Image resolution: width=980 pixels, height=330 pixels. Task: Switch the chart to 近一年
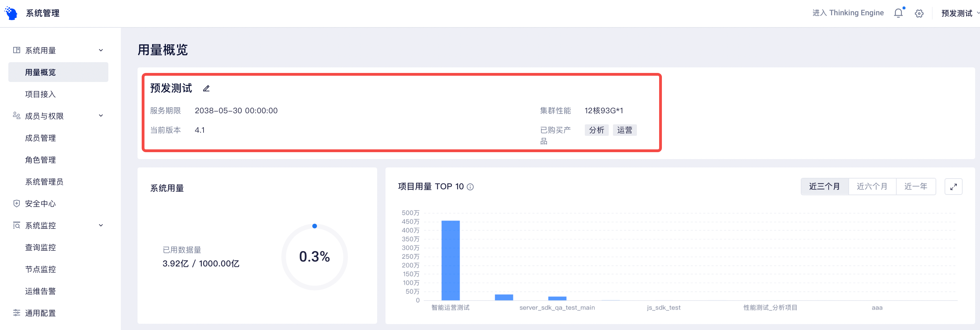tap(916, 187)
